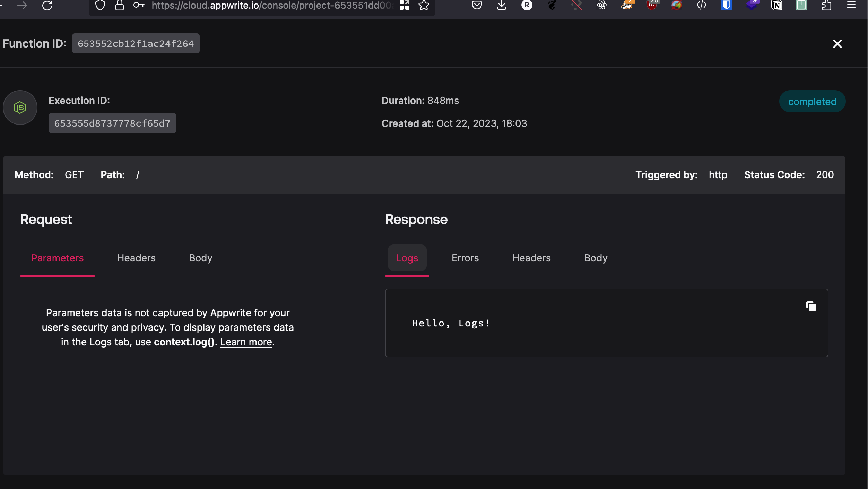
Task: Open the response Body tab
Action: [x=596, y=258]
